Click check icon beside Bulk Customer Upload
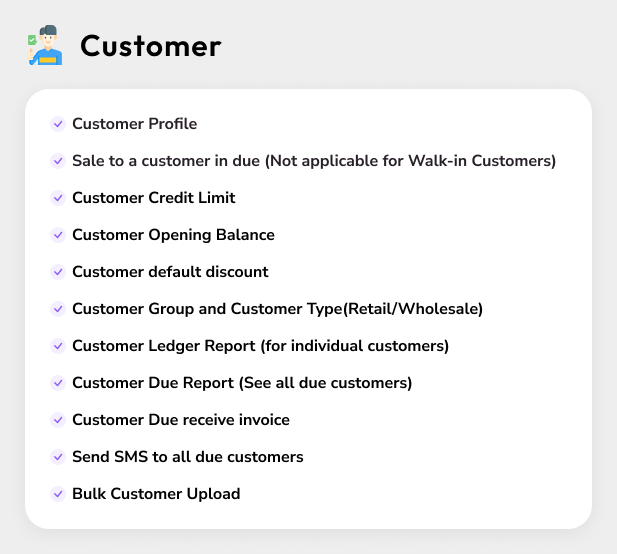This screenshot has width=617, height=554. pos(58,494)
